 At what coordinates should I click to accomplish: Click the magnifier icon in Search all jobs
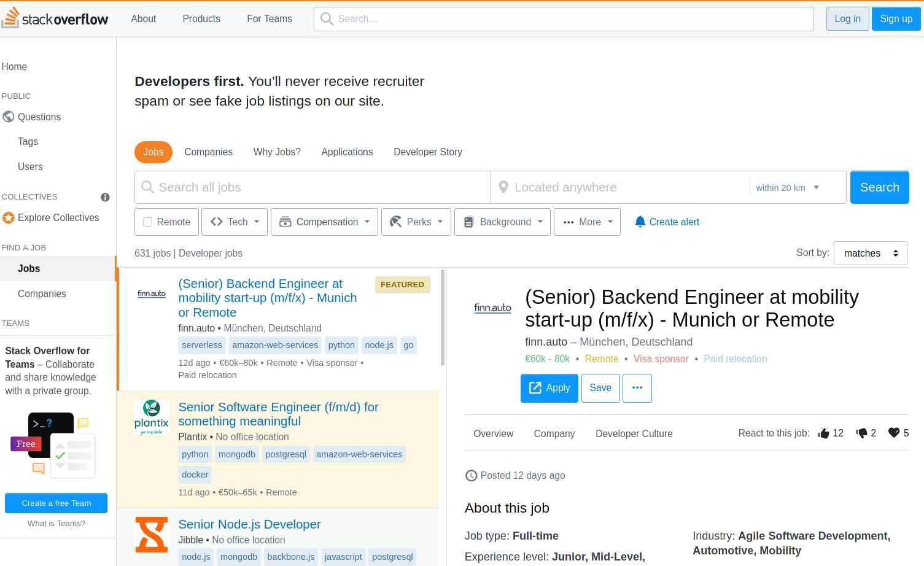click(147, 187)
